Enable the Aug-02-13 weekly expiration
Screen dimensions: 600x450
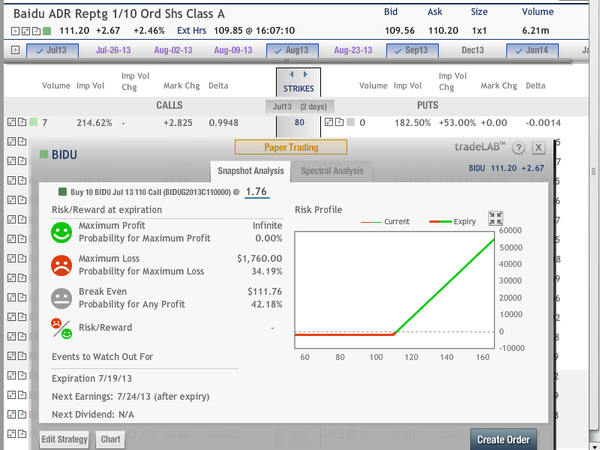(173, 50)
